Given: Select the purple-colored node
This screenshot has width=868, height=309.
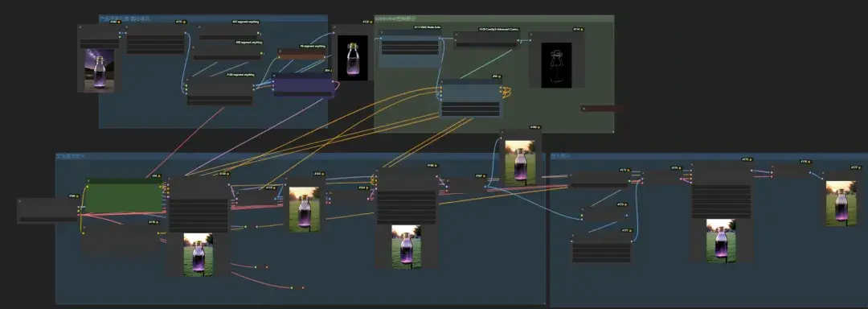Looking at the screenshot, I should pos(304,86).
